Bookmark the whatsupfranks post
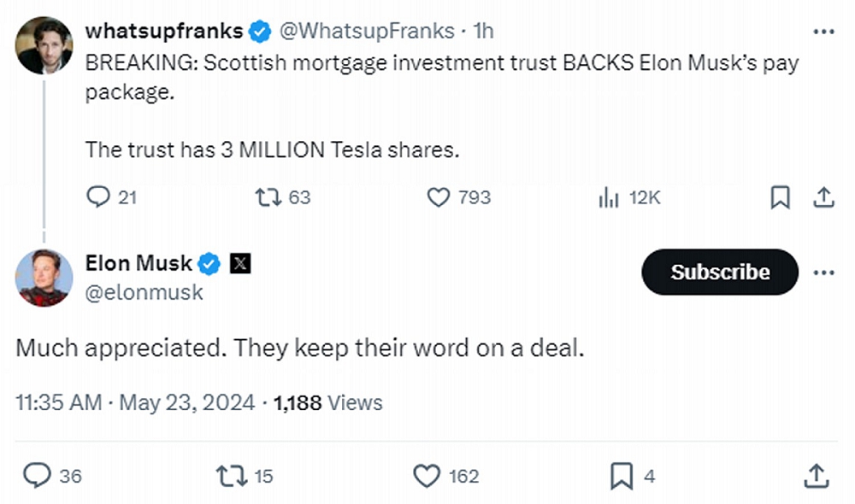855x504 pixels. click(x=780, y=197)
